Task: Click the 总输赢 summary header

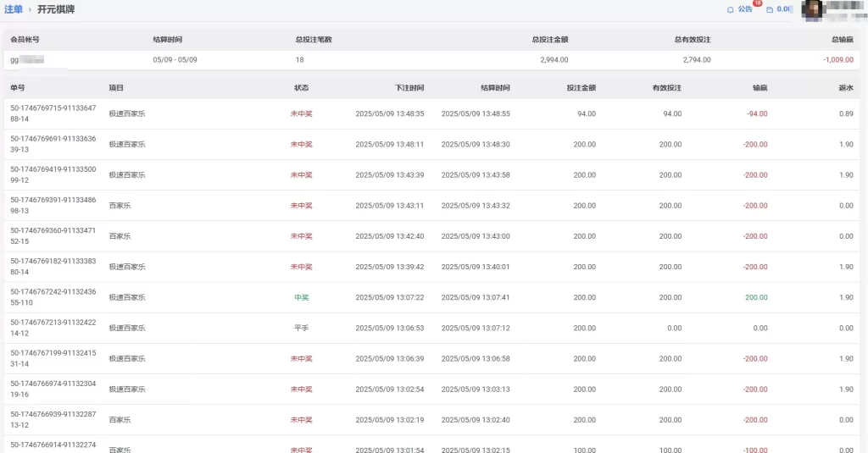Action: [x=843, y=39]
